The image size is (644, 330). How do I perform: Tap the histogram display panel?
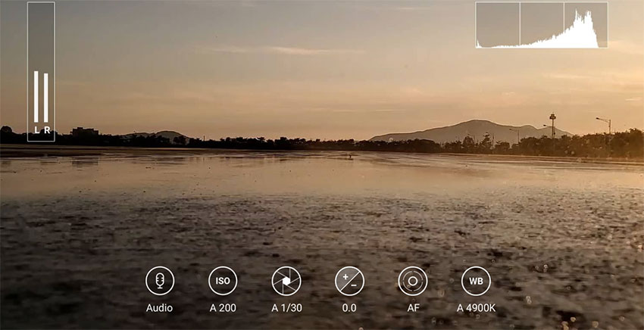click(542, 25)
